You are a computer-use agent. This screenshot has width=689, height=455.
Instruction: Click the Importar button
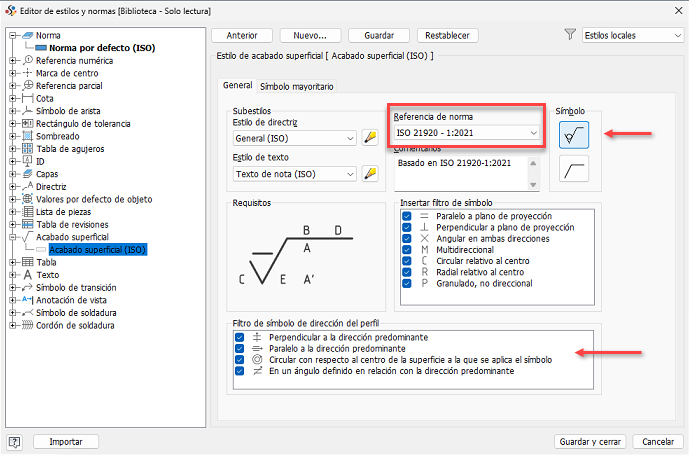point(66,442)
